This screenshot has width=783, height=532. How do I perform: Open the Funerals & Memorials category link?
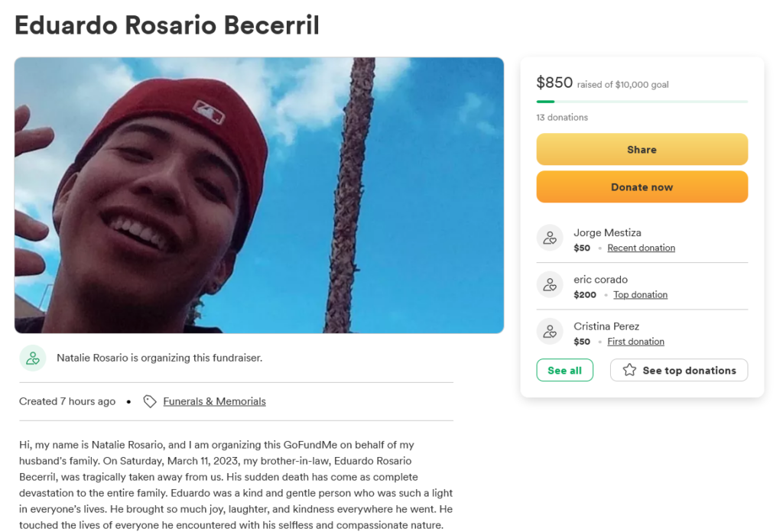[x=214, y=401]
